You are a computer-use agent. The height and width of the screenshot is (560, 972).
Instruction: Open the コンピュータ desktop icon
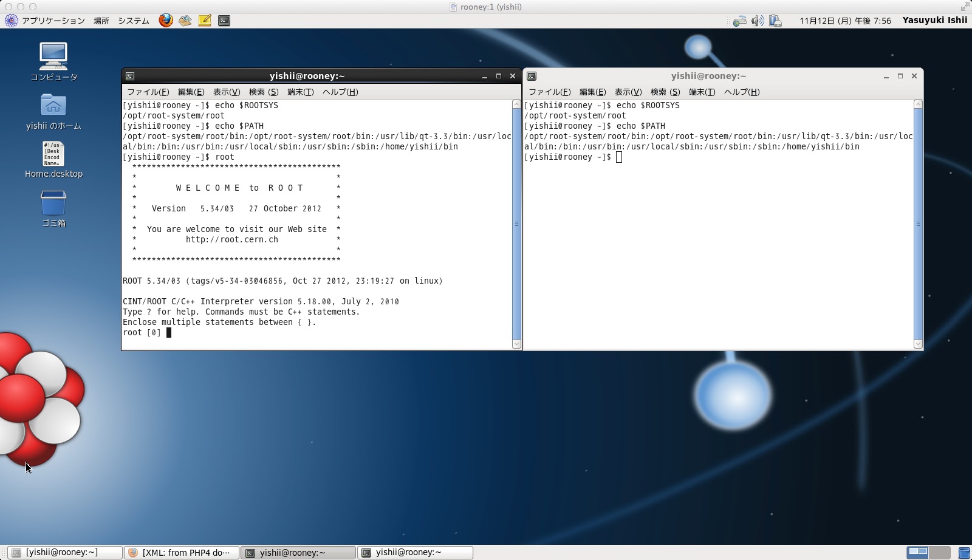53,61
